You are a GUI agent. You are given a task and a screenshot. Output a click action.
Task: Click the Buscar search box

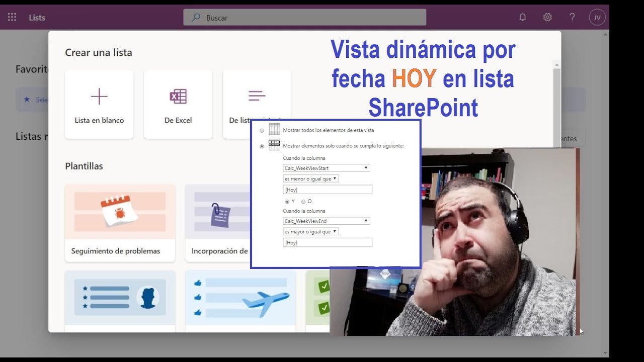point(305,17)
